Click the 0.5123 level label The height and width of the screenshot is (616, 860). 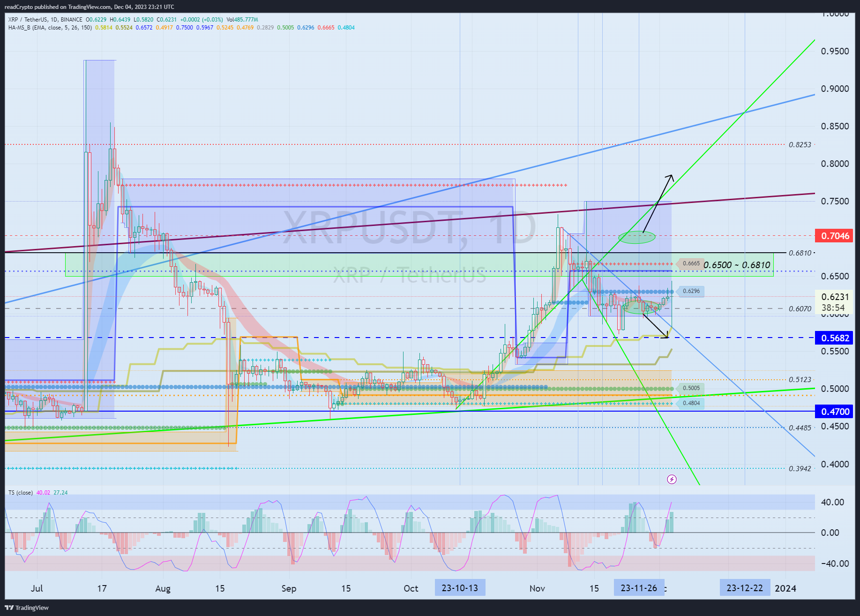pos(800,380)
